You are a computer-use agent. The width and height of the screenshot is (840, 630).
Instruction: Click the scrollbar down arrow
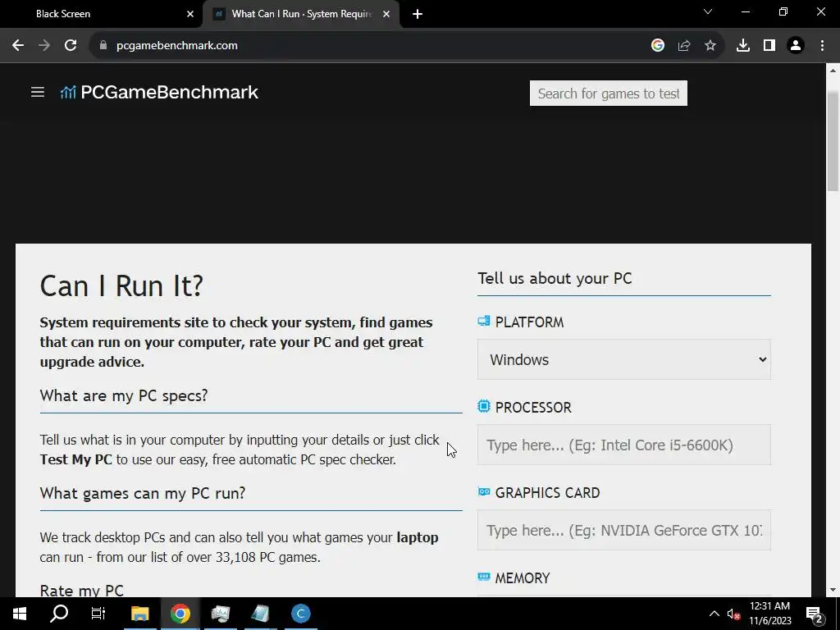pyautogui.click(x=833, y=590)
